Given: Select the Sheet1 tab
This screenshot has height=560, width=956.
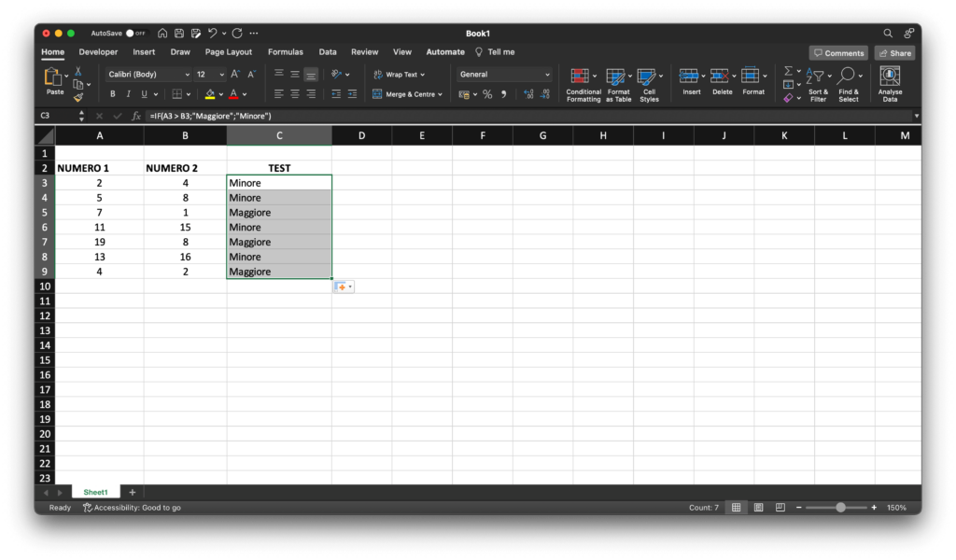Looking at the screenshot, I should (x=96, y=493).
